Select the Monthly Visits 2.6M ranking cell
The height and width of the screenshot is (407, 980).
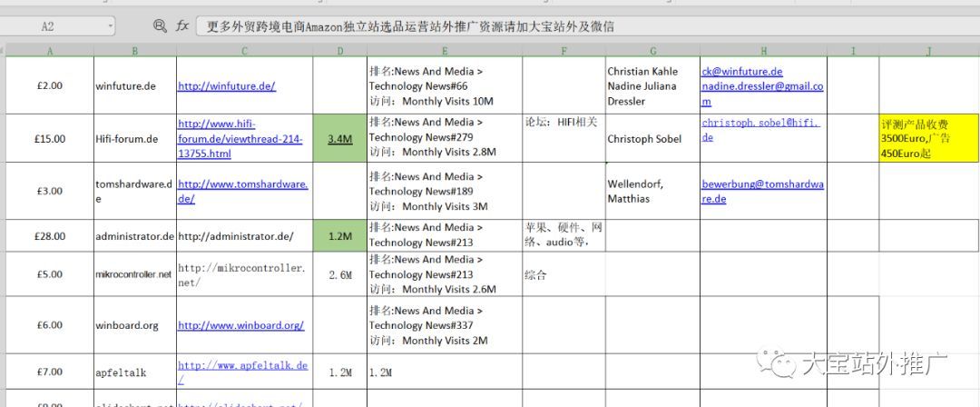point(445,274)
